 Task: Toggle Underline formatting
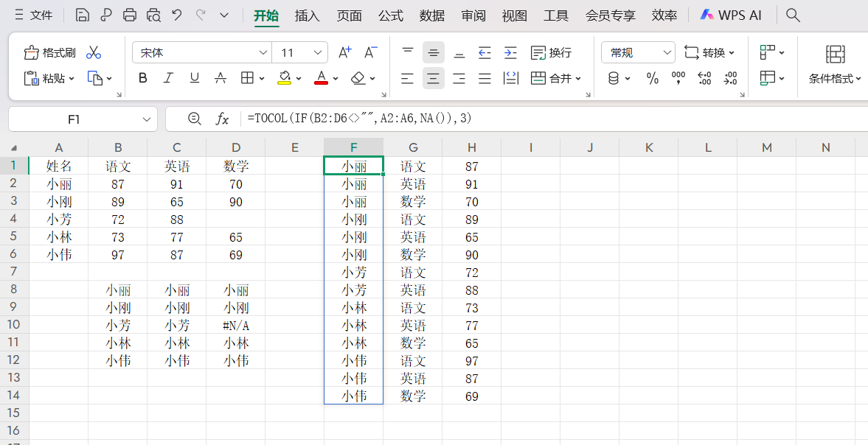[194, 78]
